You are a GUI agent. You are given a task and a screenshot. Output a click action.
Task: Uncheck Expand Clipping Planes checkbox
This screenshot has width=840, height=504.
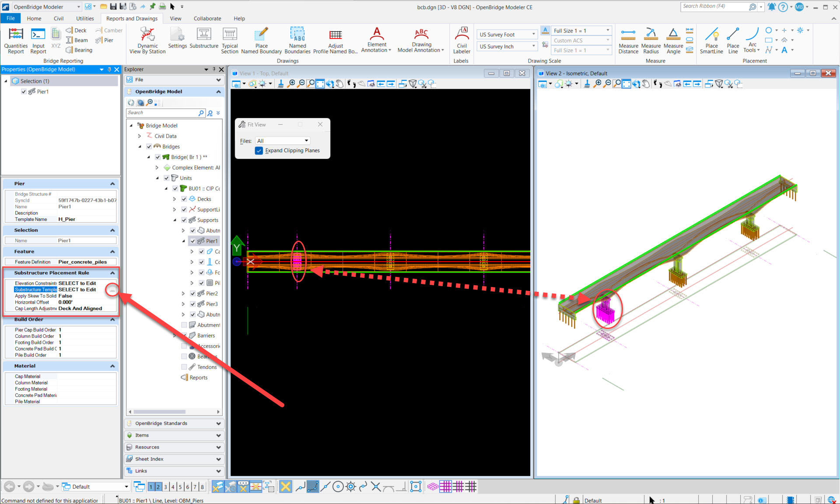259,150
